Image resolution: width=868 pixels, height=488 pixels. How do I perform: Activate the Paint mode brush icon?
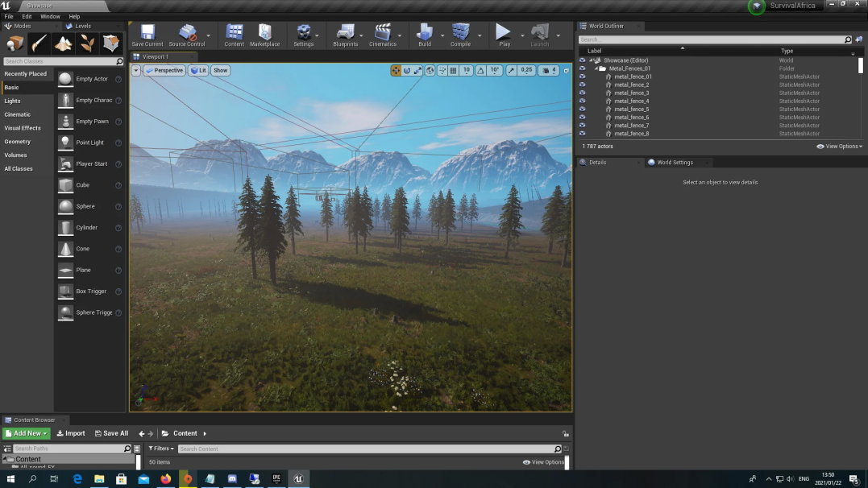point(39,43)
